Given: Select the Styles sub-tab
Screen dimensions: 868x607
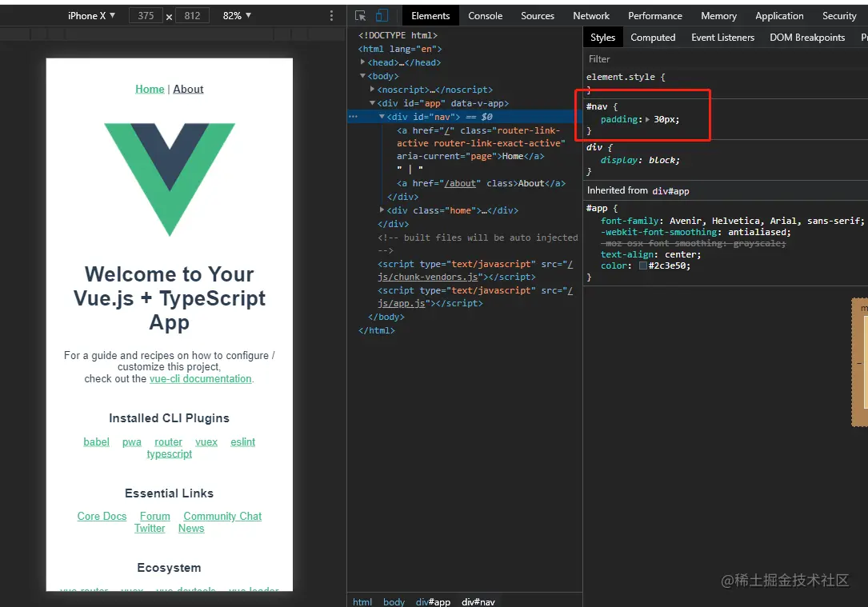Looking at the screenshot, I should click(x=602, y=38).
